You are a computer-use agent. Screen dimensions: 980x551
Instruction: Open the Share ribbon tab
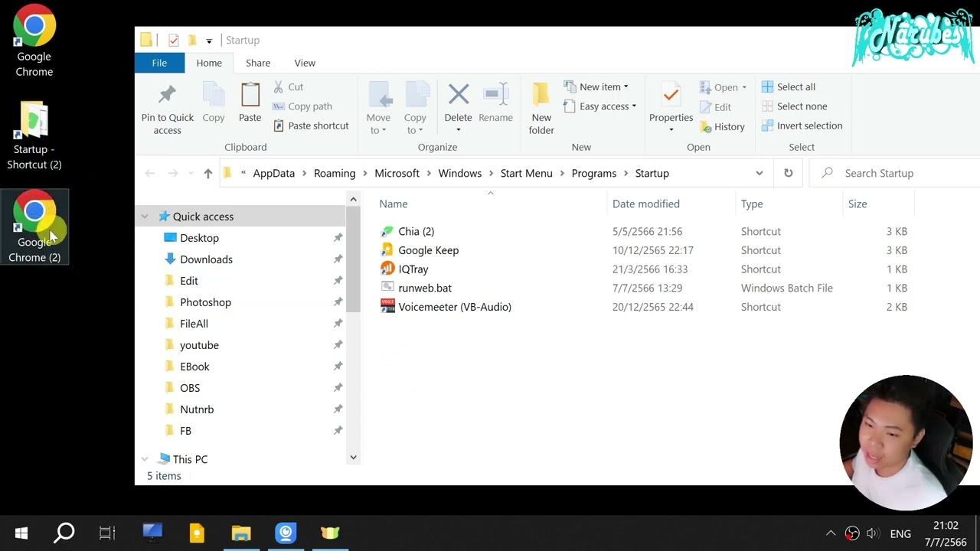(258, 63)
